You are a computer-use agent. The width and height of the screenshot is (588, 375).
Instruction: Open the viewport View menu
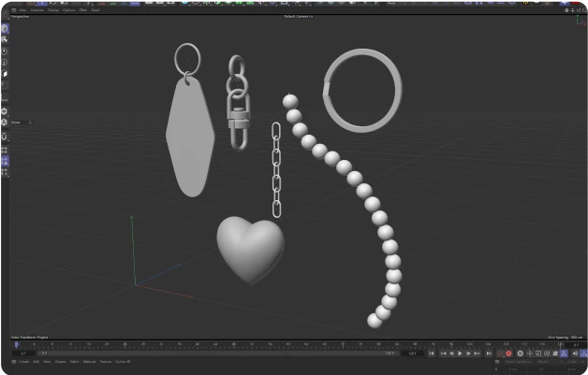(x=22, y=10)
